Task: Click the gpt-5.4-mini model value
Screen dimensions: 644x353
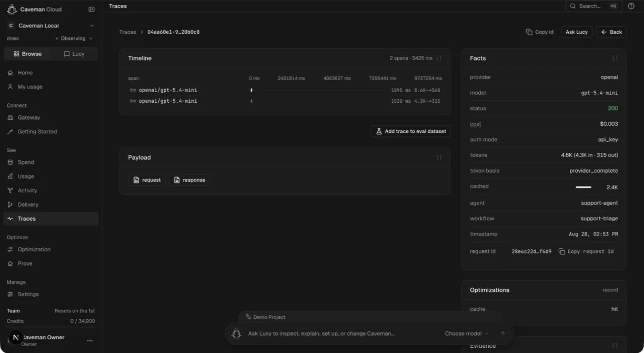Action: click(x=599, y=93)
